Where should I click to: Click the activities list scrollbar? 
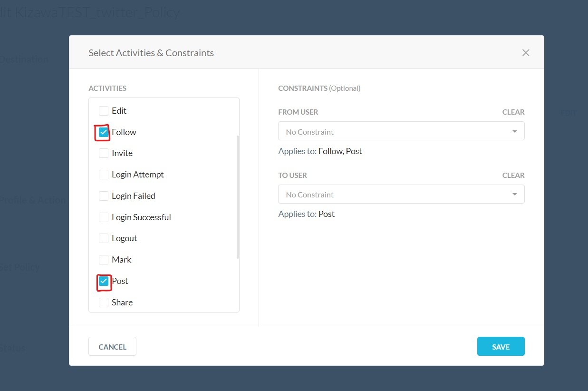238,197
